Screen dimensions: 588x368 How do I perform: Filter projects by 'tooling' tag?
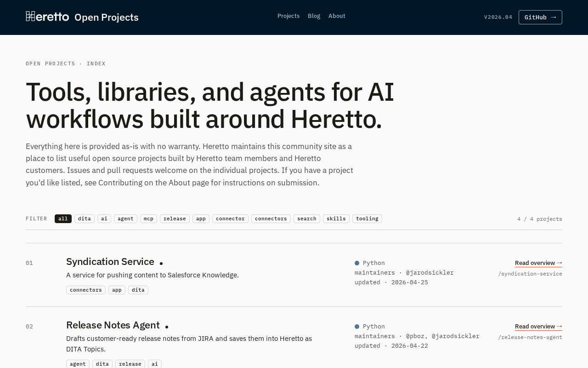367,218
